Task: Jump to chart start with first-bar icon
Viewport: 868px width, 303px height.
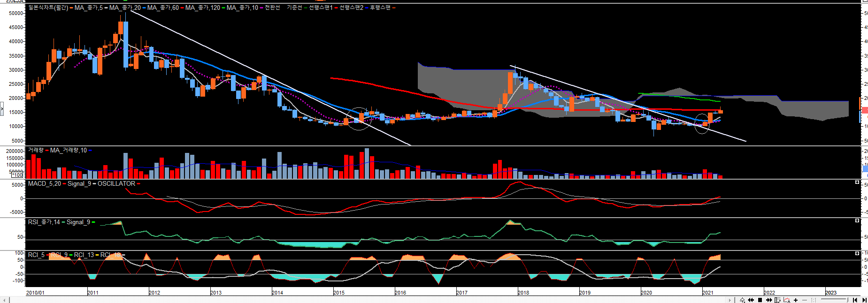Action: click(x=855, y=300)
